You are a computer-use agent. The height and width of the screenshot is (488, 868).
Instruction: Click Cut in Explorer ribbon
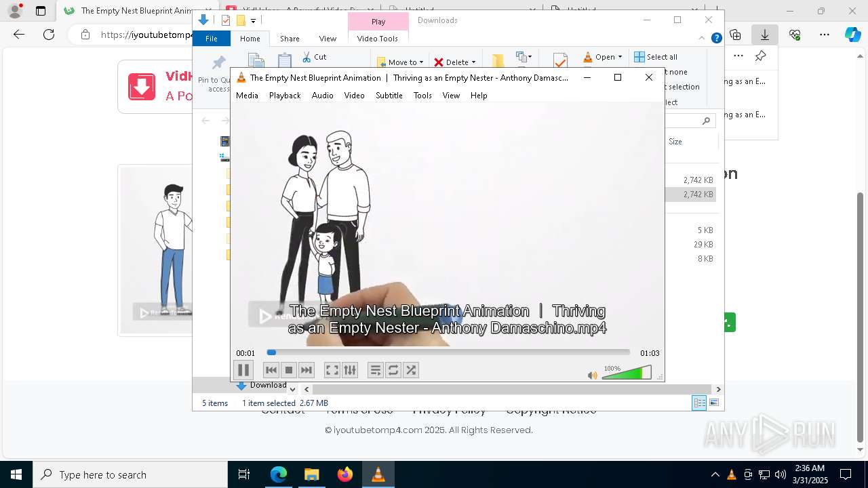(314, 57)
